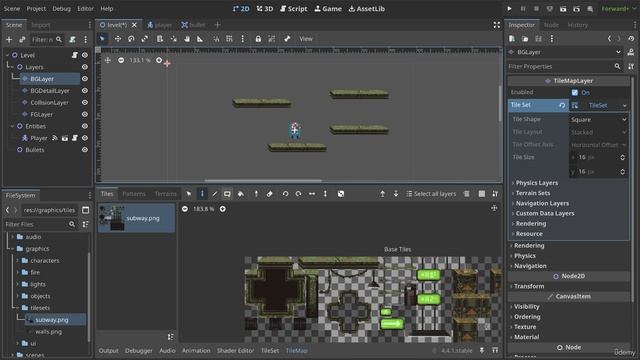The width and height of the screenshot is (640, 360).
Task: Toggle the Enabled On checkbox
Action: point(575,93)
